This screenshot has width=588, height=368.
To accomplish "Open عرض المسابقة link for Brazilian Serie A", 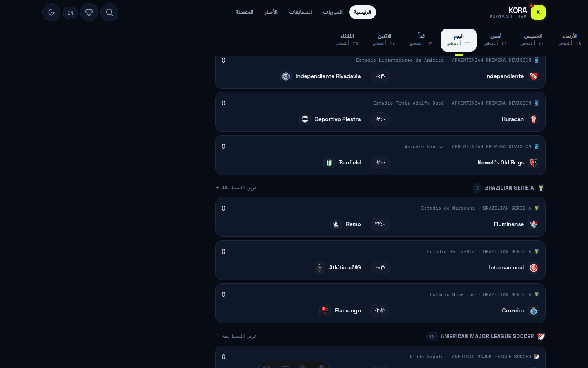I will pyautogui.click(x=236, y=188).
